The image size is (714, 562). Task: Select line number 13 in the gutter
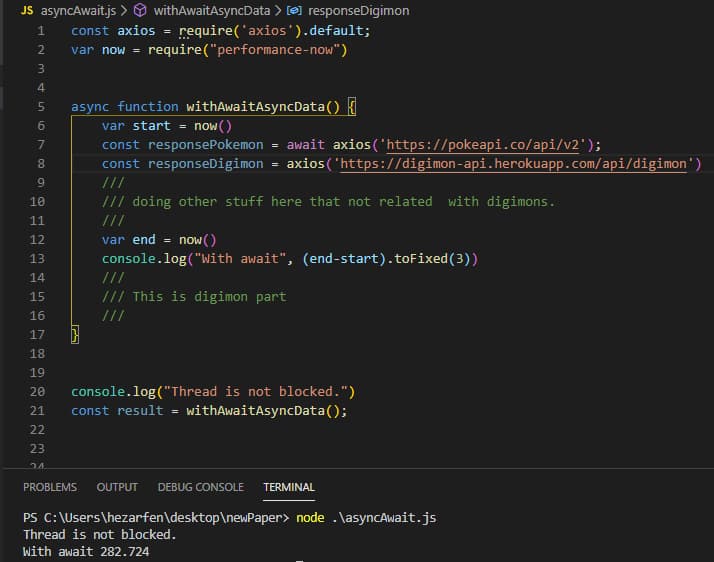(39, 259)
